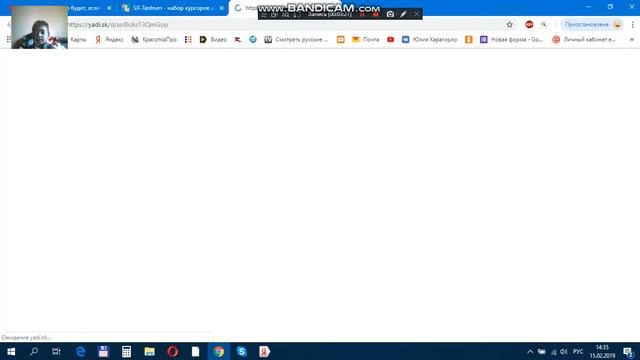Open the Карты bookmark
This screenshot has height=360, width=640.
pos(78,40)
